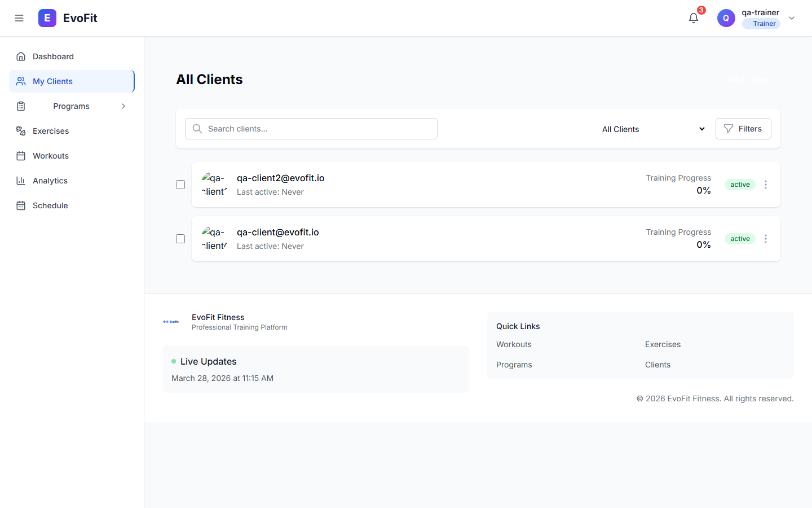Open the Filters funnel icon
The width and height of the screenshot is (812, 508).
click(728, 129)
